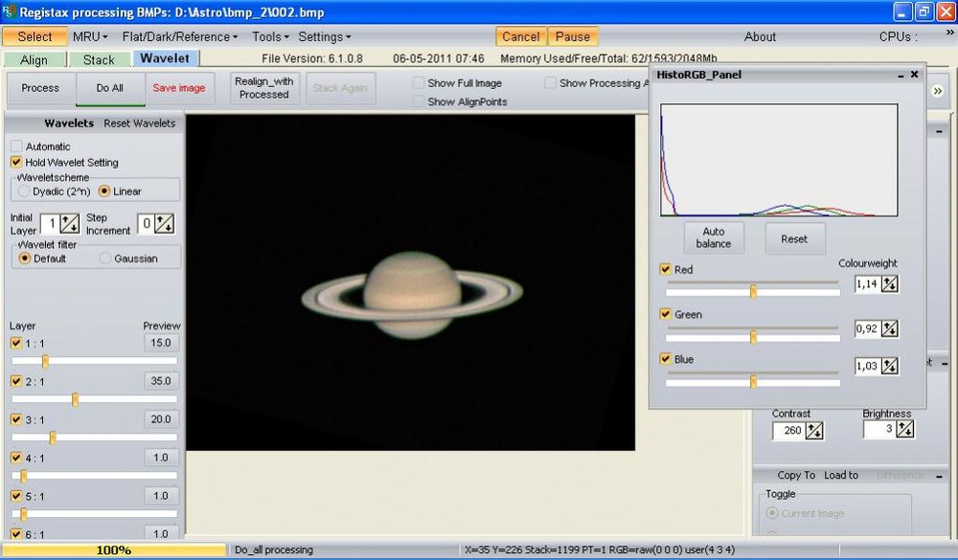Click the Green colourweight stepper arrows
Image resolution: width=958 pixels, height=560 pixels.
coord(890,328)
